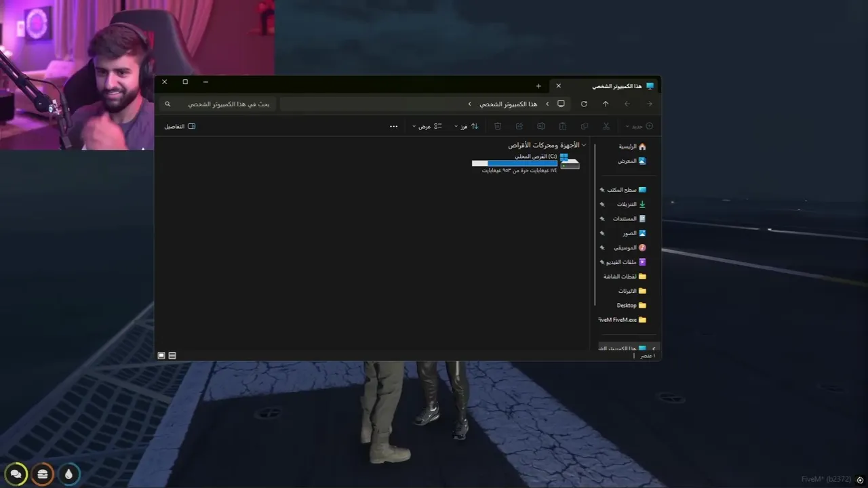
Task: Select the Desktop (سطح المكتب) pinned folder
Action: pos(627,190)
